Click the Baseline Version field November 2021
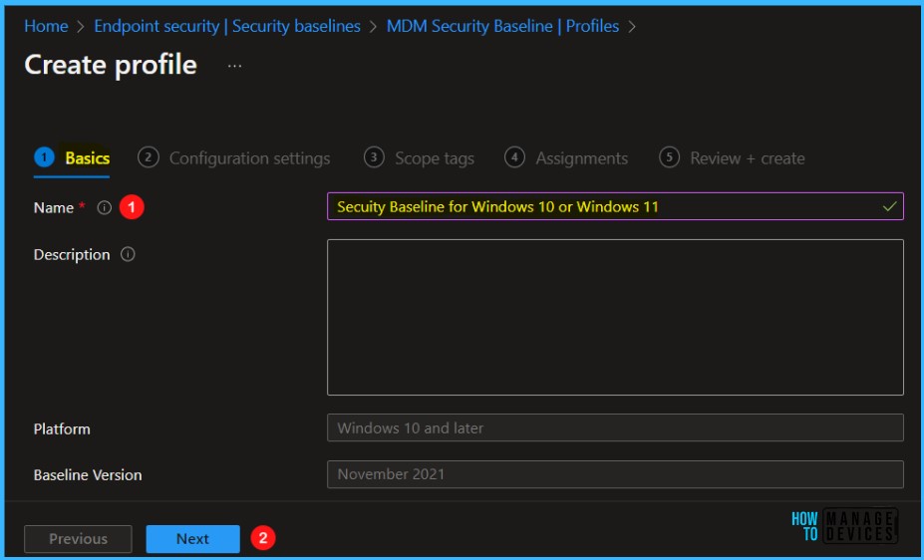924x560 pixels. (615, 474)
